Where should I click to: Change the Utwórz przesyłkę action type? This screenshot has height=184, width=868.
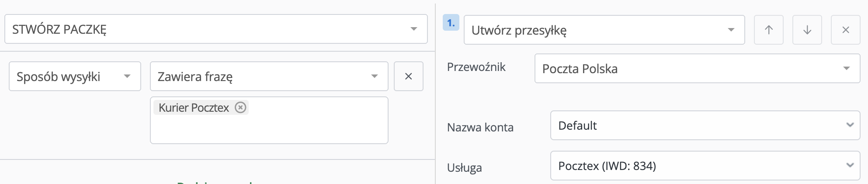[604, 30]
